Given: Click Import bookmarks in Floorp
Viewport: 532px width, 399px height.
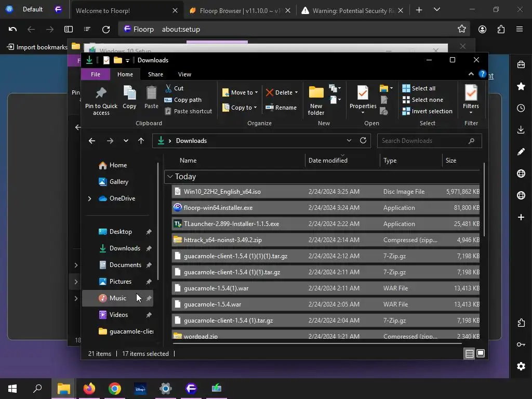Looking at the screenshot, I should click(37, 47).
